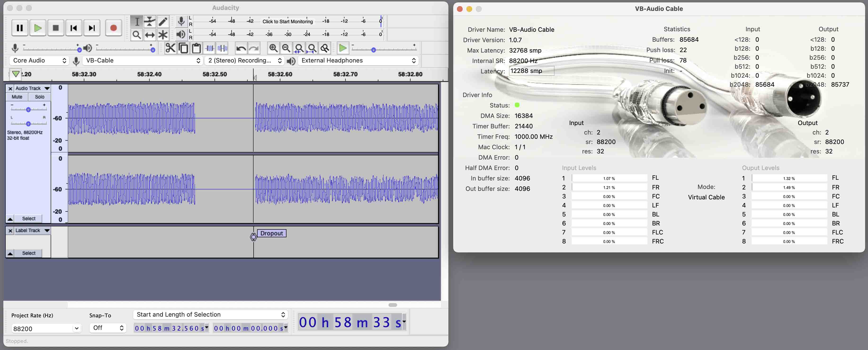Click the timeline playhead triangle at left

pos(15,74)
